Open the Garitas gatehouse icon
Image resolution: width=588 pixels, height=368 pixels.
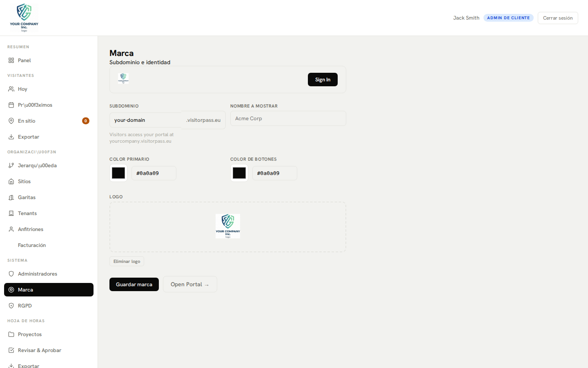[x=11, y=197]
